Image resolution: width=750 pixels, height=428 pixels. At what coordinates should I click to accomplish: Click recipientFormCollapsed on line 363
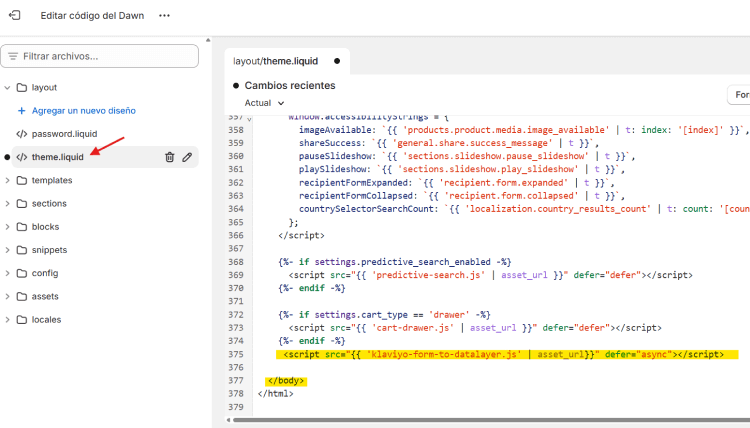coord(358,196)
